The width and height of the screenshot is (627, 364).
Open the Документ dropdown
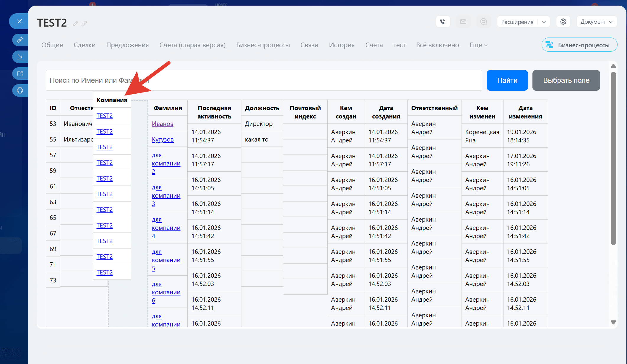click(596, 22)
